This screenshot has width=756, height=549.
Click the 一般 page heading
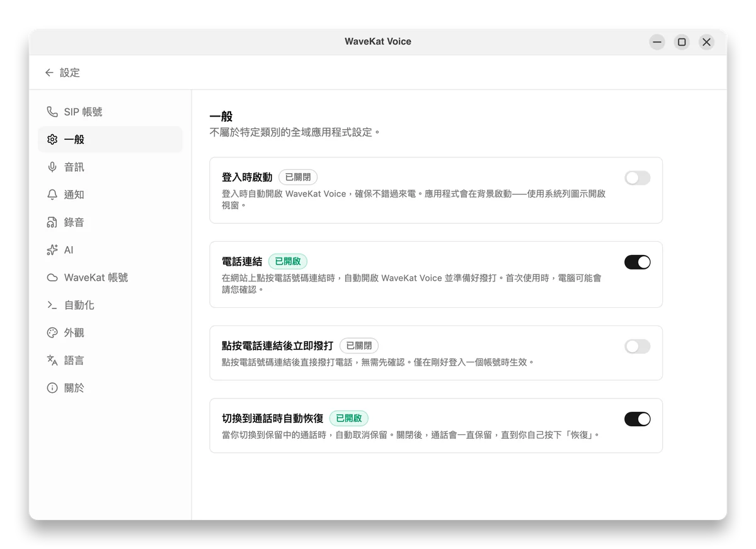tap(221, 116)
